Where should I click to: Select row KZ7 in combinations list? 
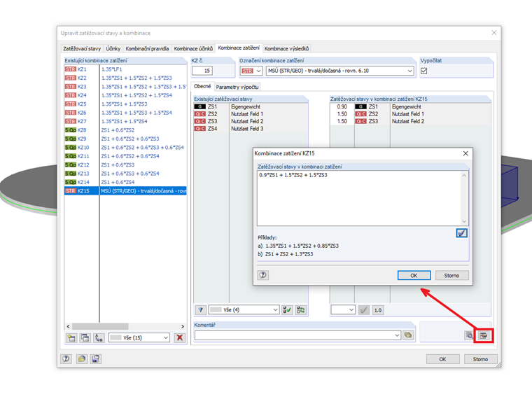[125, 121]
